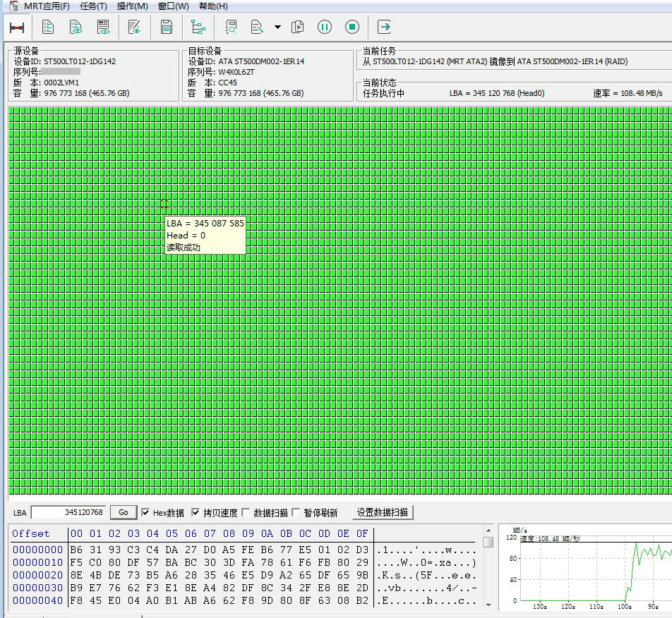Click the text page with eye view icon
Viewport: 672px width, 618px height.
point(103,27)
